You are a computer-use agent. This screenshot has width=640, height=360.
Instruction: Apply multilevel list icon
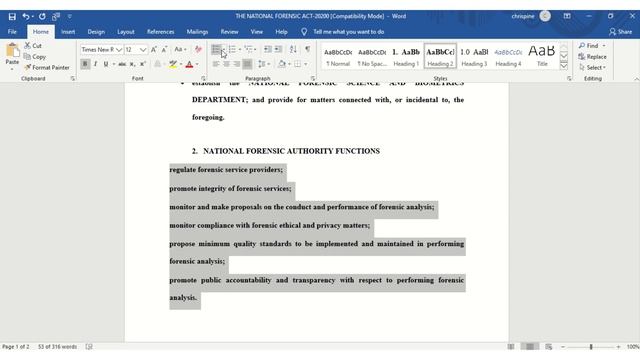[x=248, y=49]
